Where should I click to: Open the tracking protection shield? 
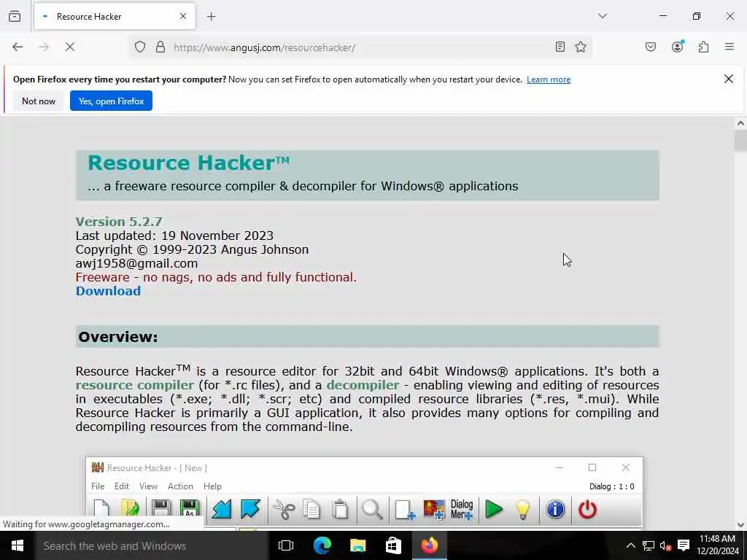click(139, 47)
